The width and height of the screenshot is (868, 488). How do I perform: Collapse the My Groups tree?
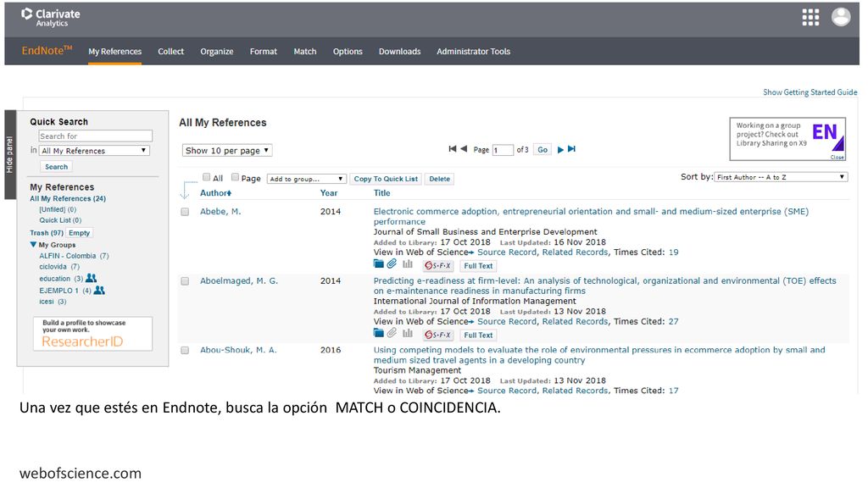click(33, 245)
